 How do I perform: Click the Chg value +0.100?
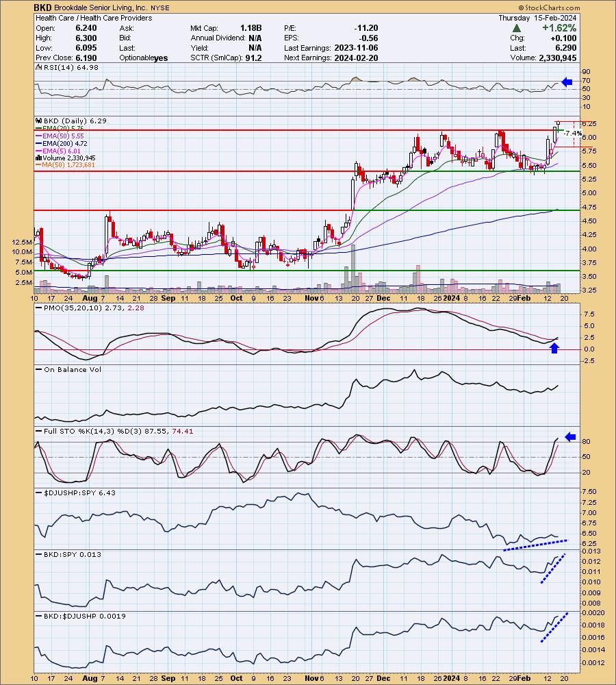tap(563, 38)
